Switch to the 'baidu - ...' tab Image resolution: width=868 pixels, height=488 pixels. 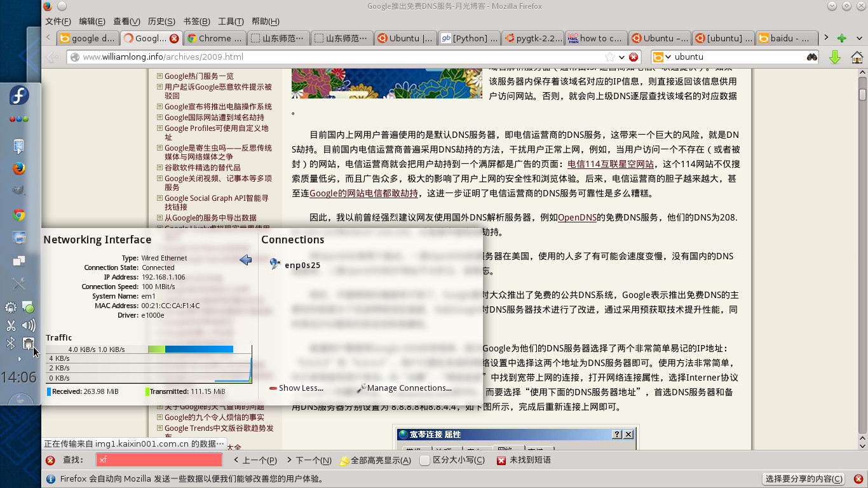click(x=787, y=38)
